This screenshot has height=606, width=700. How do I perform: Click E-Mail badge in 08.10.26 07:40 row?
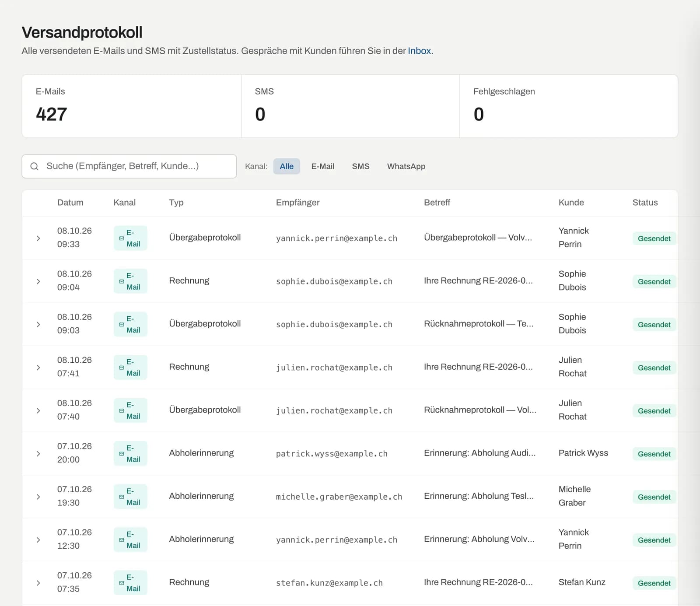(x=130, y=410)
